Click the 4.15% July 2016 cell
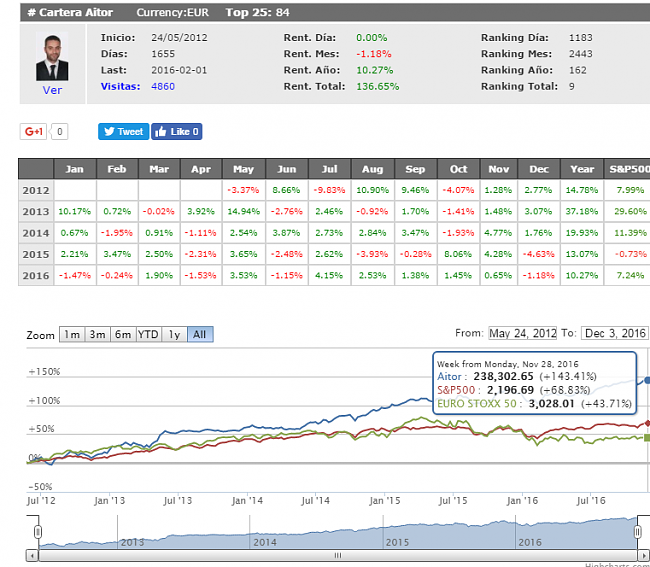The width and height of the screenshot is (650, 567). [x=330, y=276]
